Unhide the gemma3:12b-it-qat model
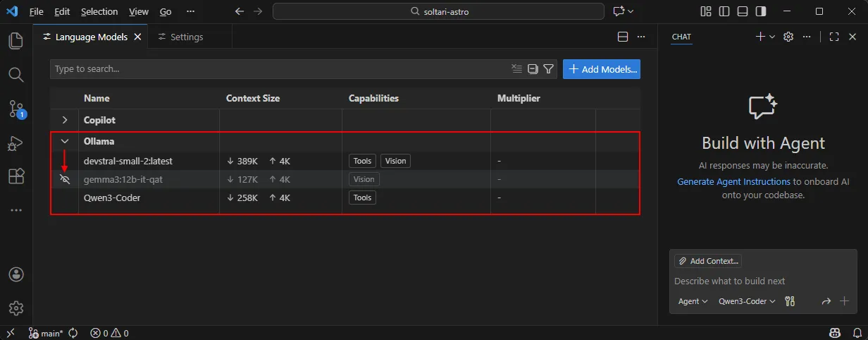 coord(65,179)
